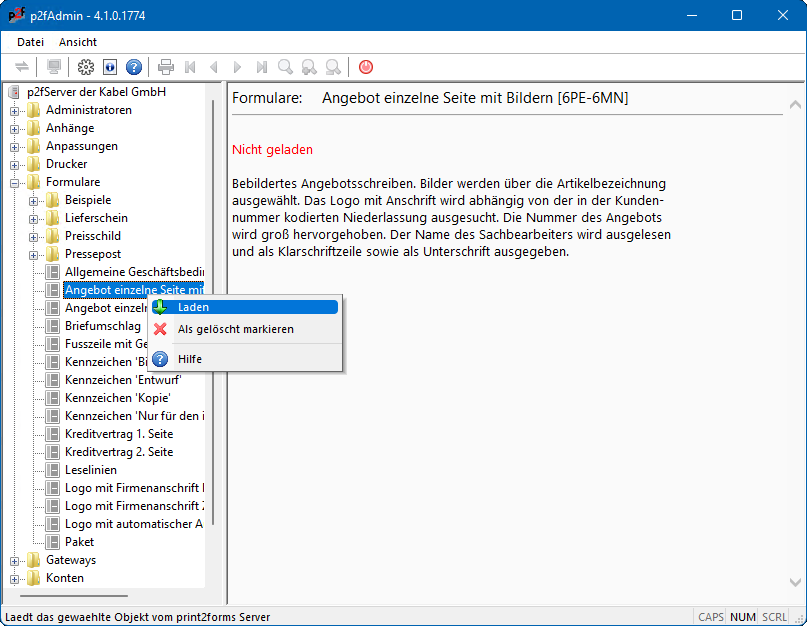Click the p2fServer root server icon
807x626 pixels.
[x=14, y=92]
